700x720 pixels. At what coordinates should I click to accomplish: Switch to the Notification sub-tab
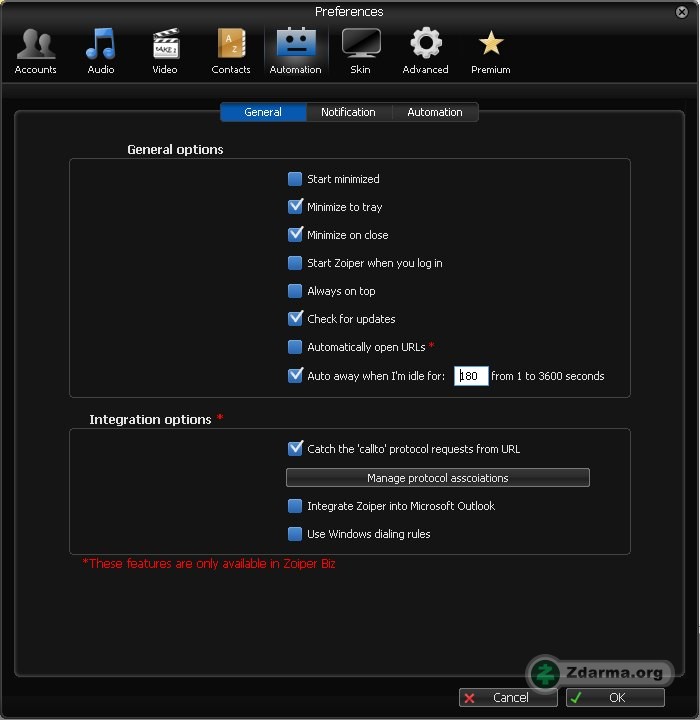click(x=348, y=112)
